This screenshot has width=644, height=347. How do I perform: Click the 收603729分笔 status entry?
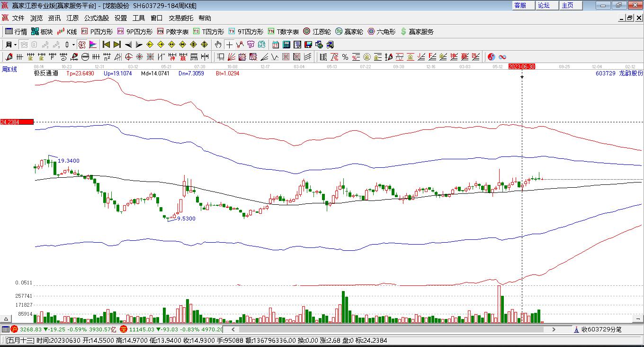coord(601,329)
